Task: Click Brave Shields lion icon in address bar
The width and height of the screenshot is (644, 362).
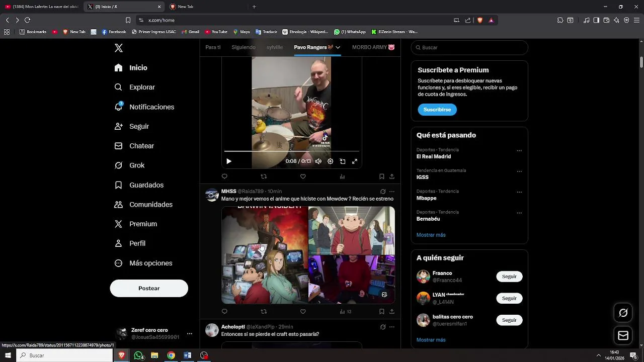Action: tap(480, 20)
